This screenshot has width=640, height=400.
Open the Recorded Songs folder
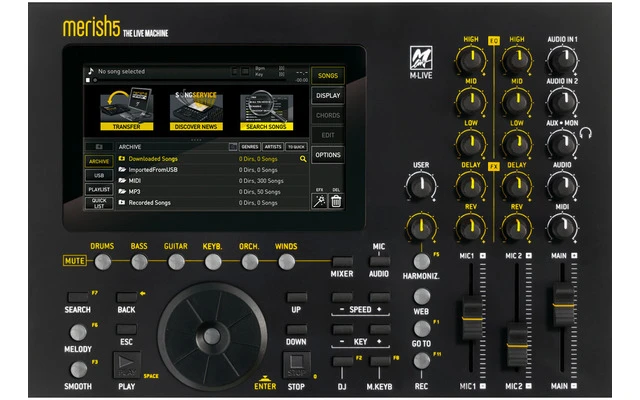212,203
